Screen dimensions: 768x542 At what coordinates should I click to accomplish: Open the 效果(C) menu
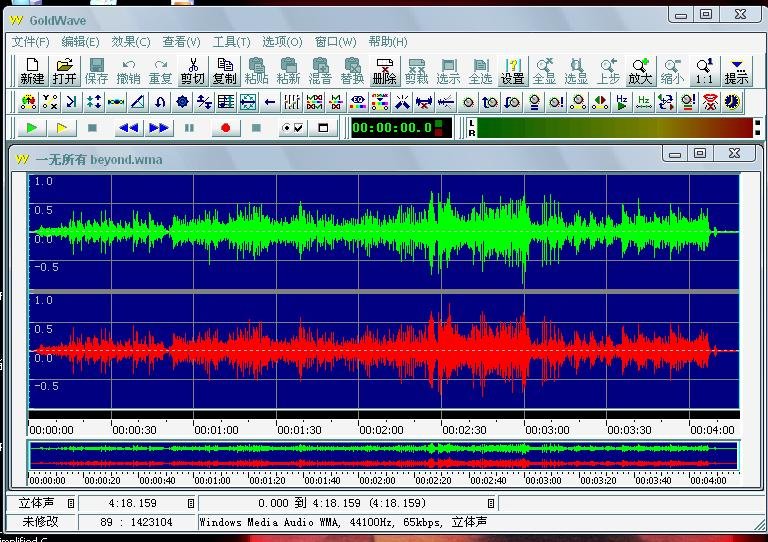(130, 42)
